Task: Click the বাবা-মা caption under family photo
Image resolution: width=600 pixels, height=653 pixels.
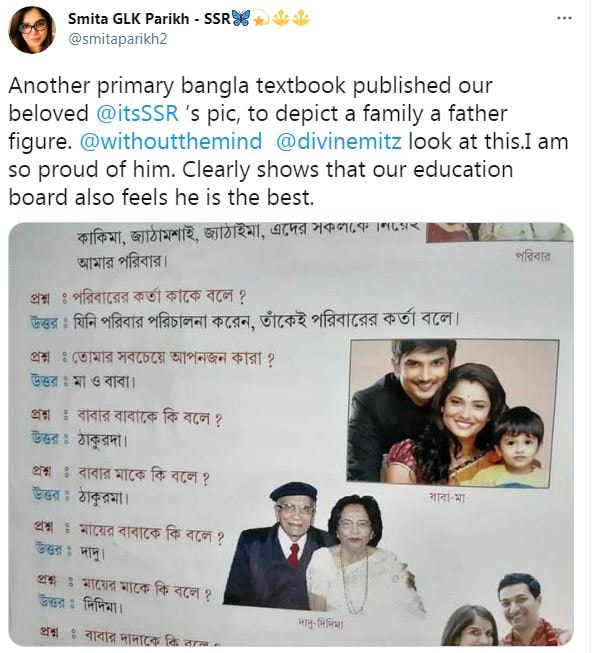Action: coord(447,497)
